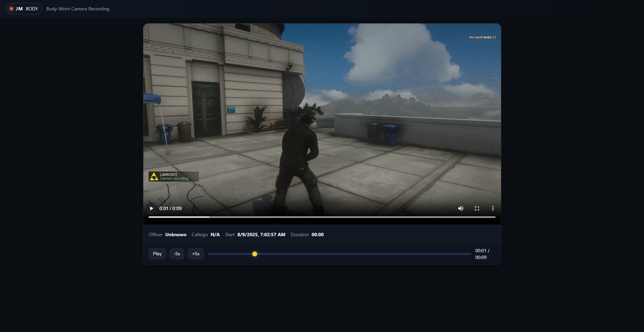Click the yellow seek slider handle
Screen dimensions: 644x332
click(x=254, y=254)
